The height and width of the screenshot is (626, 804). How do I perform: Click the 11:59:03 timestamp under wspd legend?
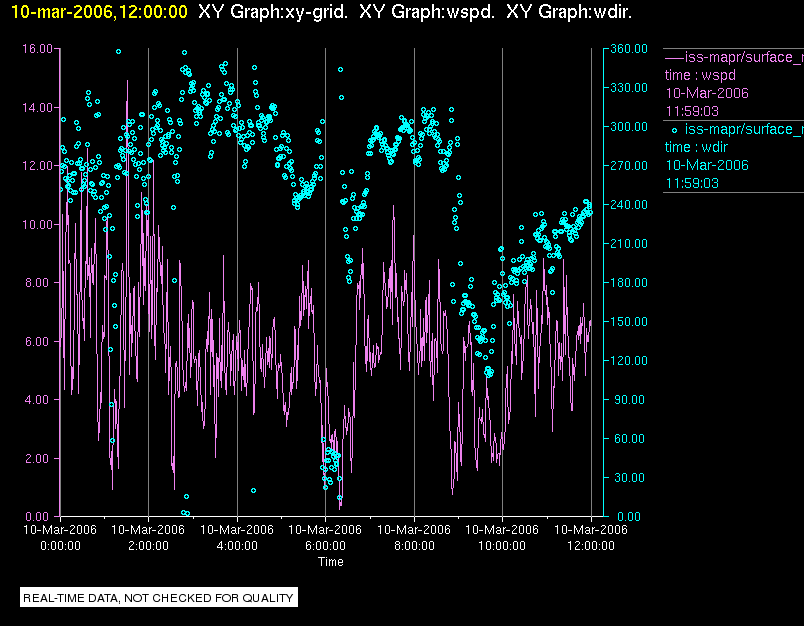692,111
